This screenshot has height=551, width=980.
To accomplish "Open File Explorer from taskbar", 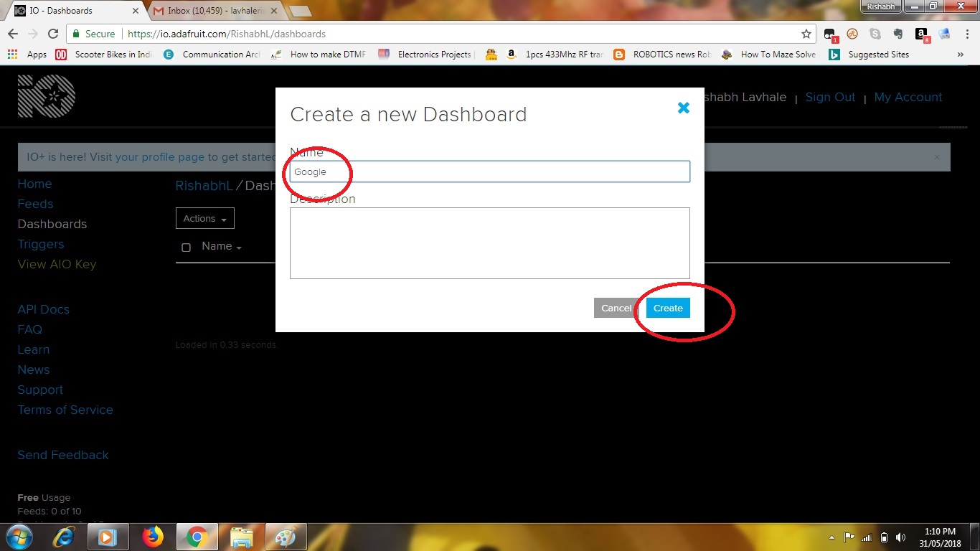I will 242,537.
